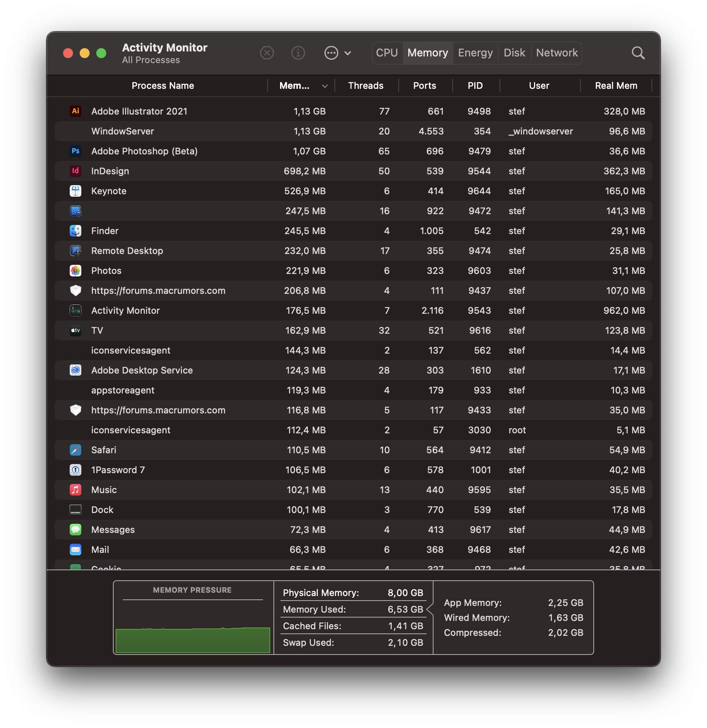Click the Keynote app icon
The image size is (707, 728).
(76, 191)
